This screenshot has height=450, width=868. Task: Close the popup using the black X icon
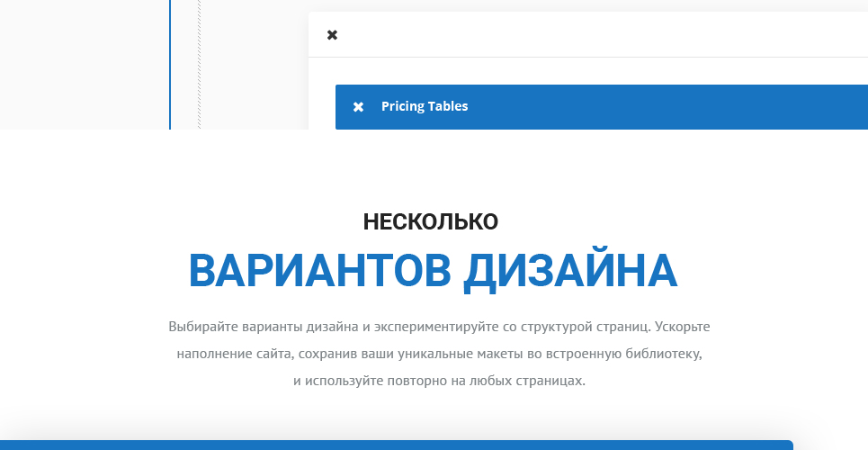click(332, 35)
